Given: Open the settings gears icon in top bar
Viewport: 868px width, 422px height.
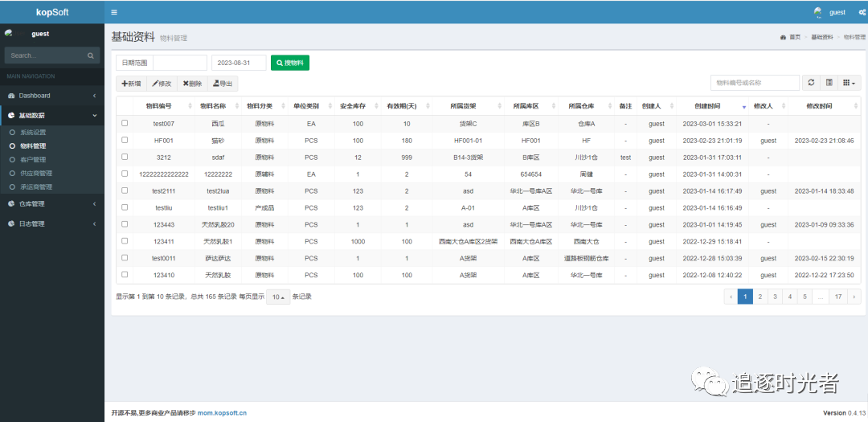Looking at the screenshot, I should click(862, 12).
